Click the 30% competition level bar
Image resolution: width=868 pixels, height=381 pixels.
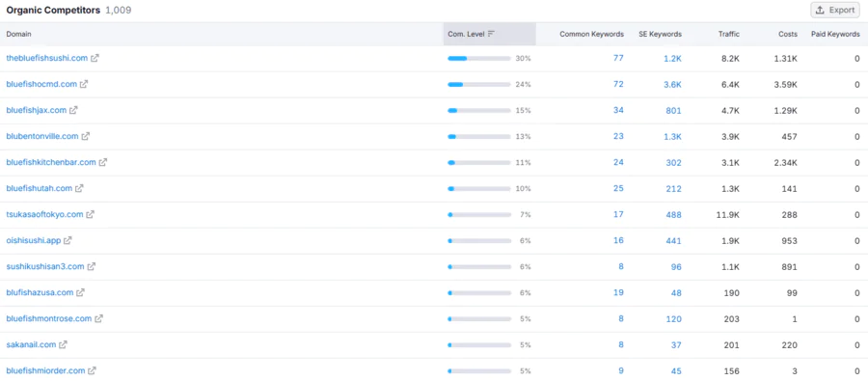[478, 58]
